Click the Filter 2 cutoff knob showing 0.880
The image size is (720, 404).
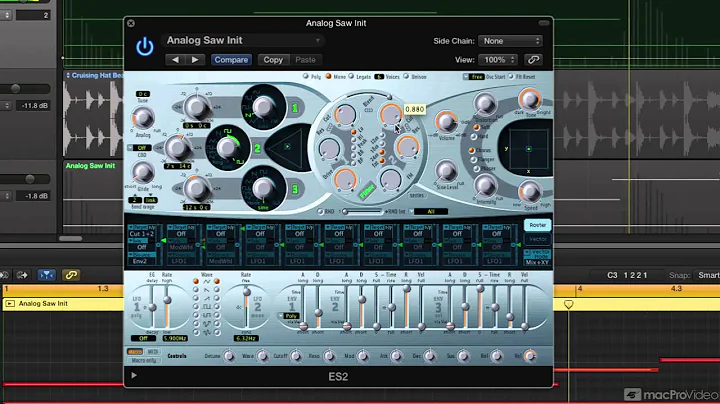coord(391,114)
